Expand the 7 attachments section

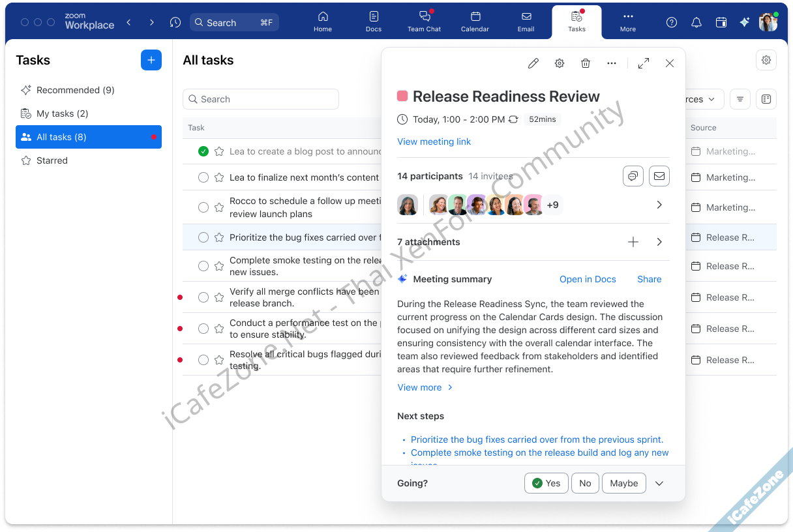(659, 242)
